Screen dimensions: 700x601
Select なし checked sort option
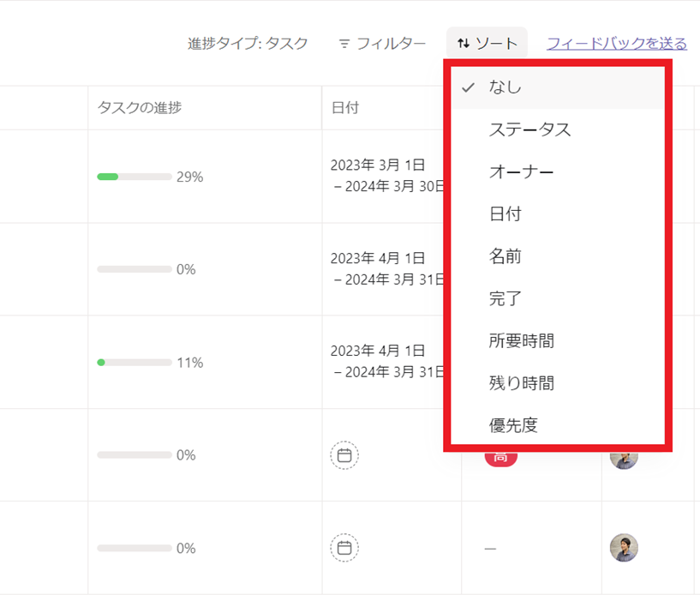tap(506, 87)
